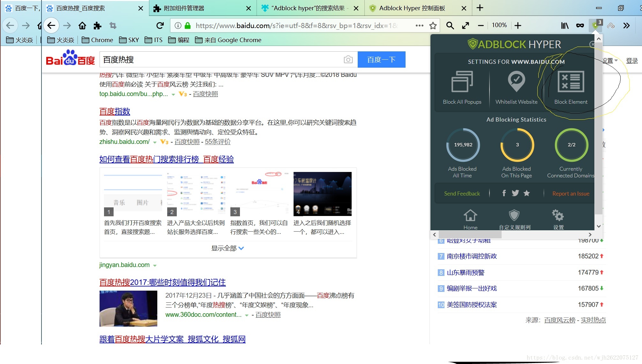642x364 pixels.
Task: Close the Adblock Hyper popup panel
Action: [592, 44]
